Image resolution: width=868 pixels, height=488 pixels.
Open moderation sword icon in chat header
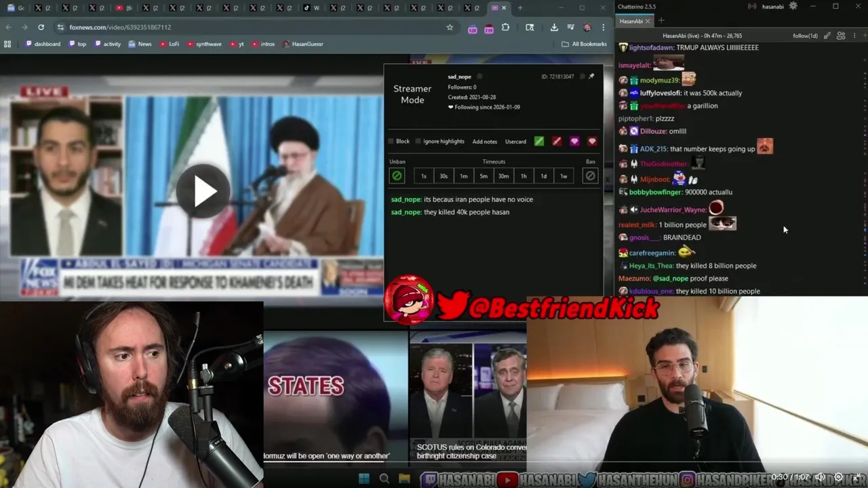coord(827,35)
